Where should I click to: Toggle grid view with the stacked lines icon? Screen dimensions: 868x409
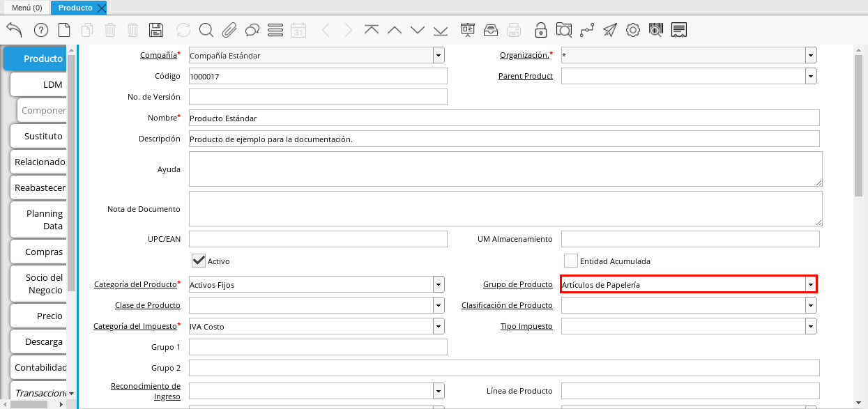coord(275,30)
